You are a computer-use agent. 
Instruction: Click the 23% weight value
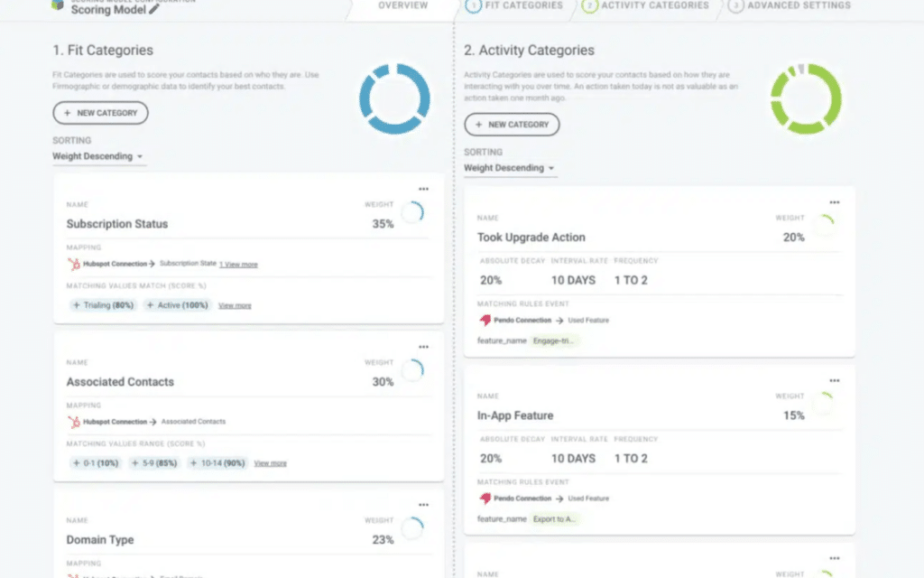tap(383, 540)
